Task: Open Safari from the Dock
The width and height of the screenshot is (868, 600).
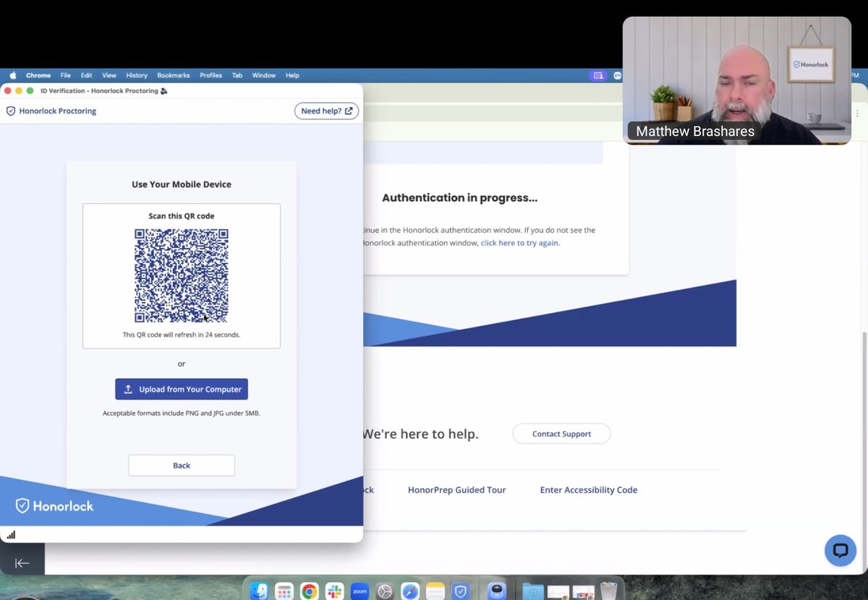Action: tap(410, 591)
